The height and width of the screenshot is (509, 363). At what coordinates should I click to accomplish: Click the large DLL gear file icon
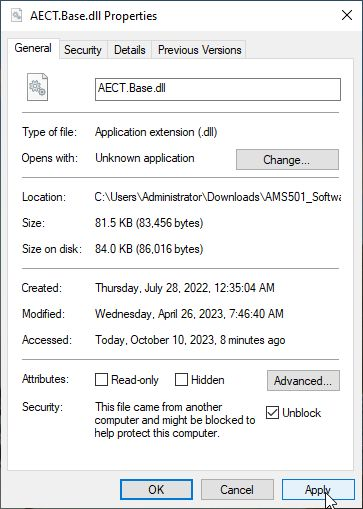(x=37, y=87)
